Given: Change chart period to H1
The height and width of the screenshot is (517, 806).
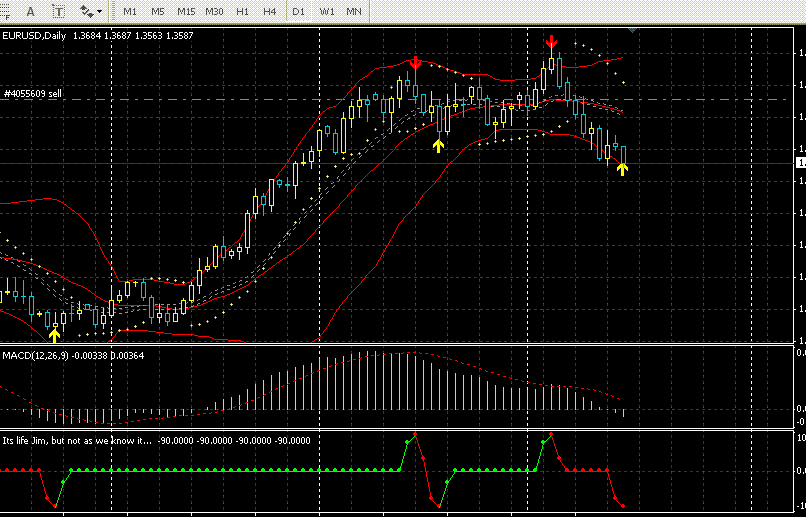Looking at the screenshot, I should (x=243, y=11).
